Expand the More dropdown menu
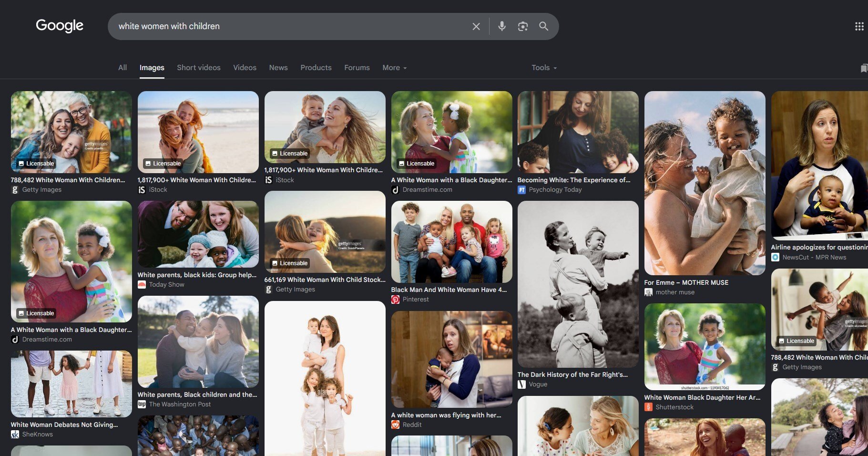The height and width of the screenshot is (456, 868). [x=395, y=68]
